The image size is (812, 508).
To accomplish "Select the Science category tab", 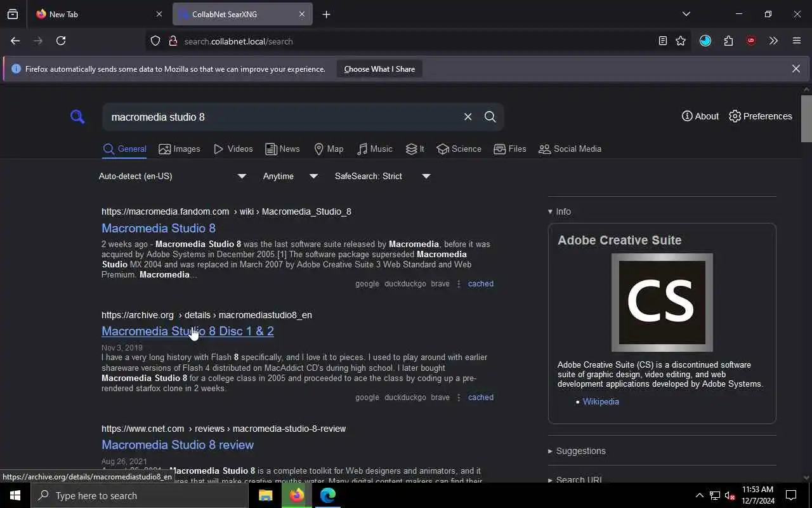I will (x=459, y=149).
